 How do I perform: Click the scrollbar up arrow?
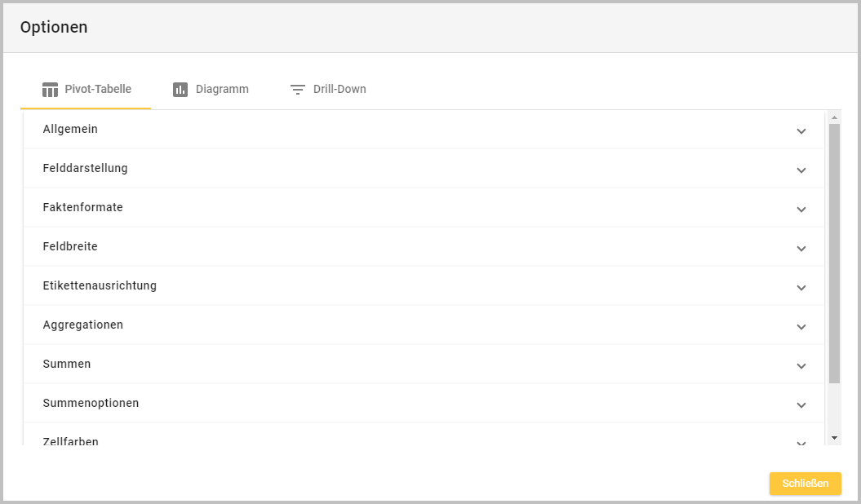[834, 117]
